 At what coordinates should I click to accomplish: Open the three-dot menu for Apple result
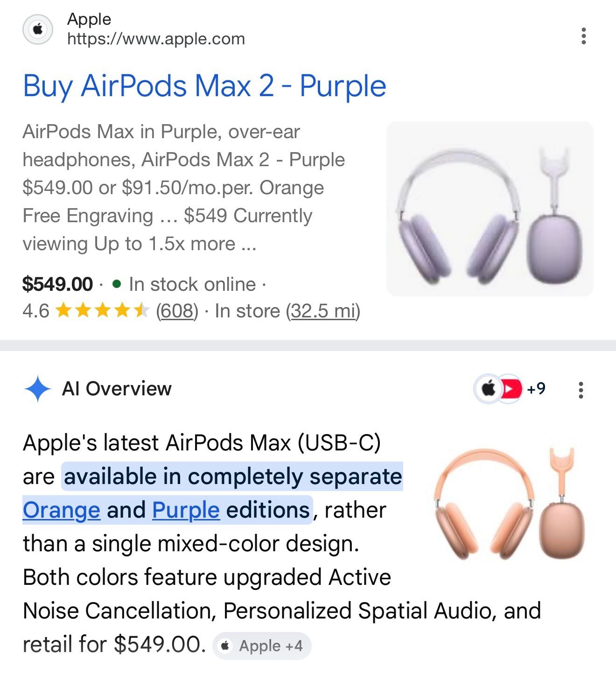click(x=583, y=36)
